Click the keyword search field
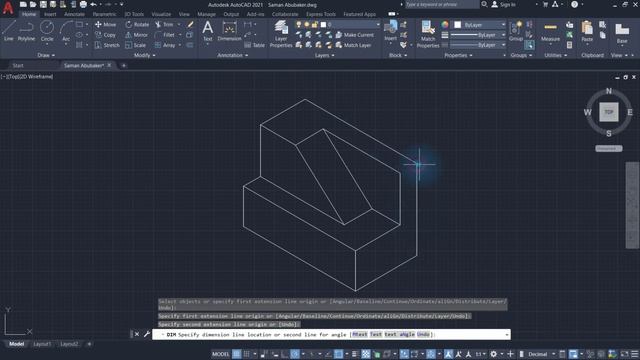 (442, 4)
